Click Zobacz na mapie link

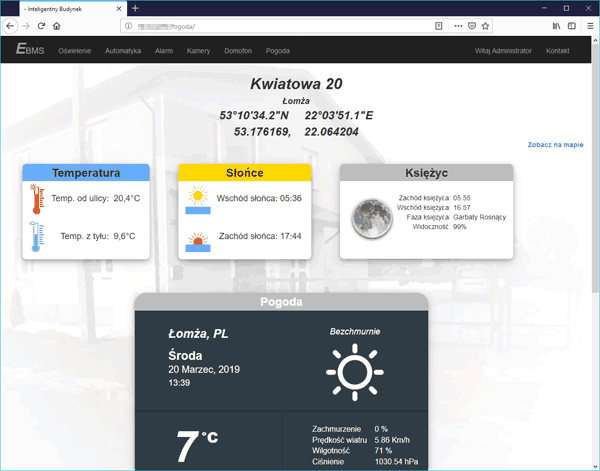pyautogui.click(x=555, y=145)
